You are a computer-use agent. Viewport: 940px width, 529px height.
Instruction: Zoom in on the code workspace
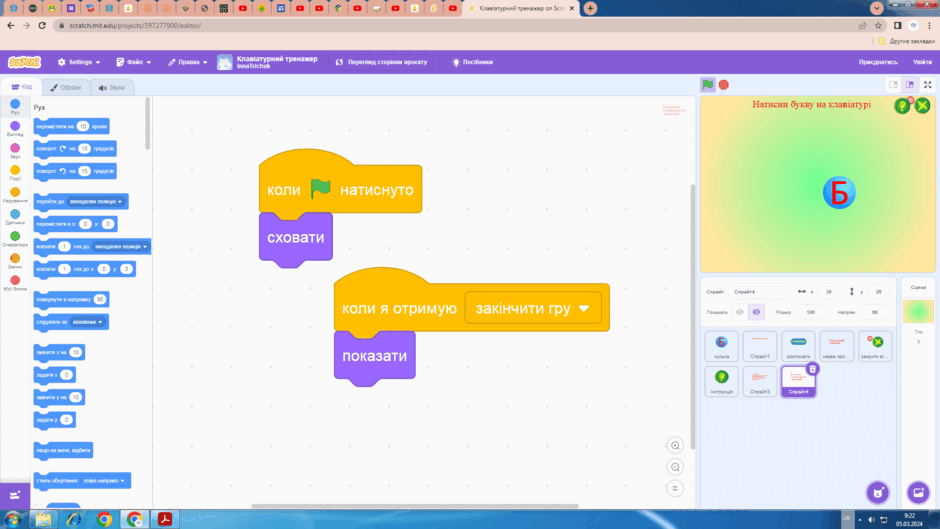click(x=675, y=445)
